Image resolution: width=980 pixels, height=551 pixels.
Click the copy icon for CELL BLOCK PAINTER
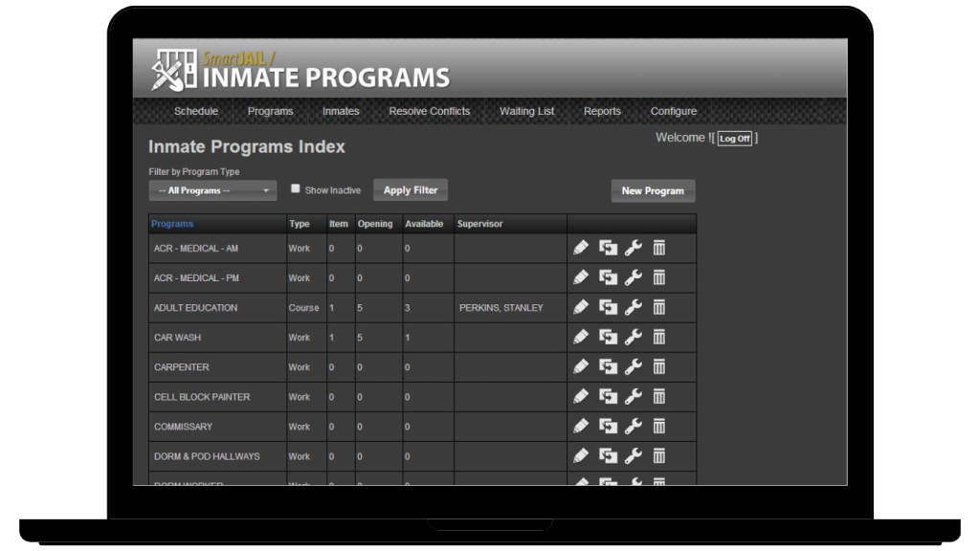point(606,396)
